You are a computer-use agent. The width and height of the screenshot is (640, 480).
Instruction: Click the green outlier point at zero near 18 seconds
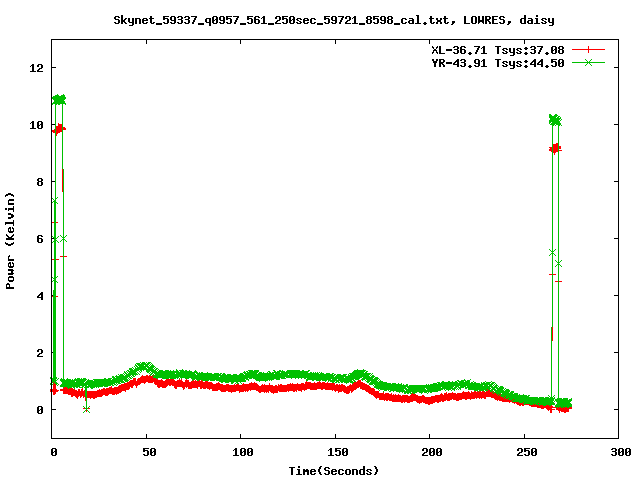point(86,409)
